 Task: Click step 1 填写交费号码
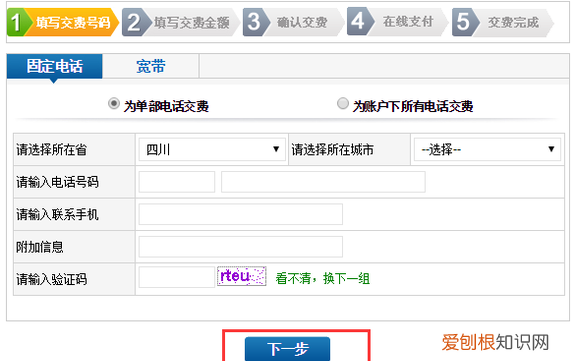click(x=63, y=22)
